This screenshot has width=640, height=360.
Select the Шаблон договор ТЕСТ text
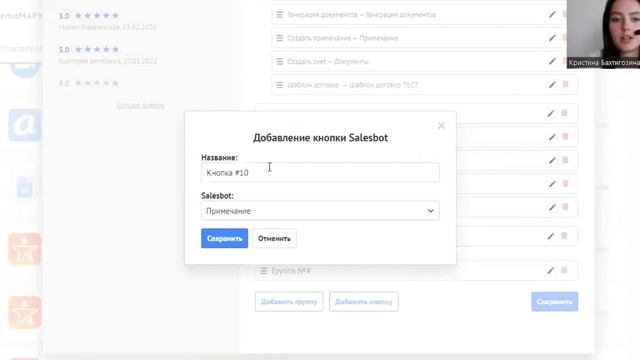(353, 85)
